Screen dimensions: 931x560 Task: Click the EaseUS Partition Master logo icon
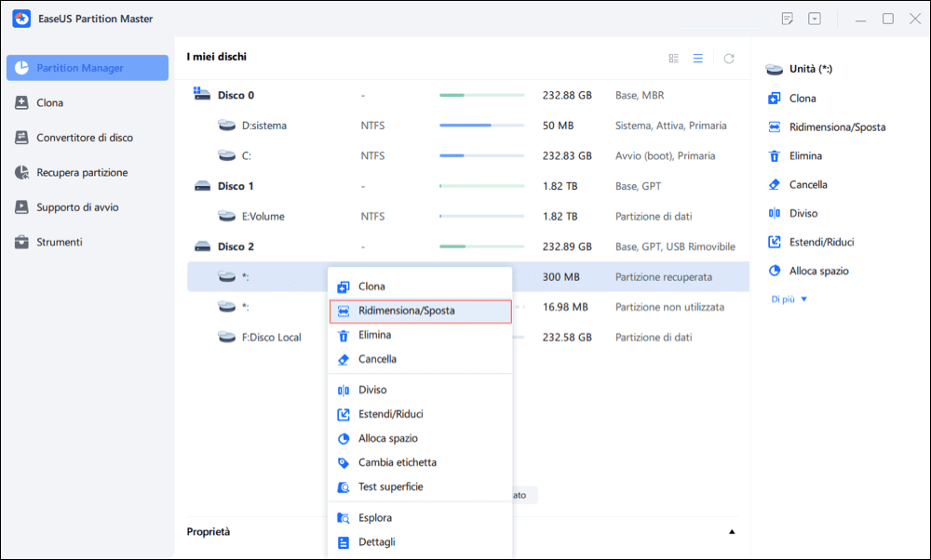21,19
